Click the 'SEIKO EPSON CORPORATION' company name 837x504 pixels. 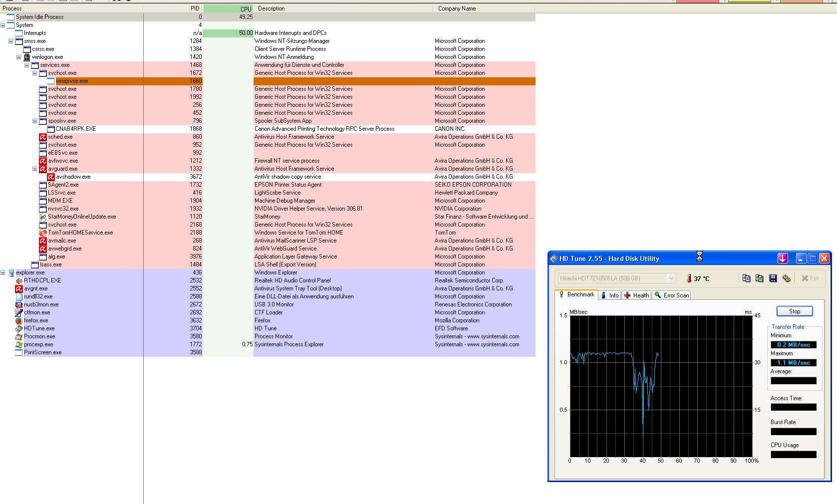[473, 185]
